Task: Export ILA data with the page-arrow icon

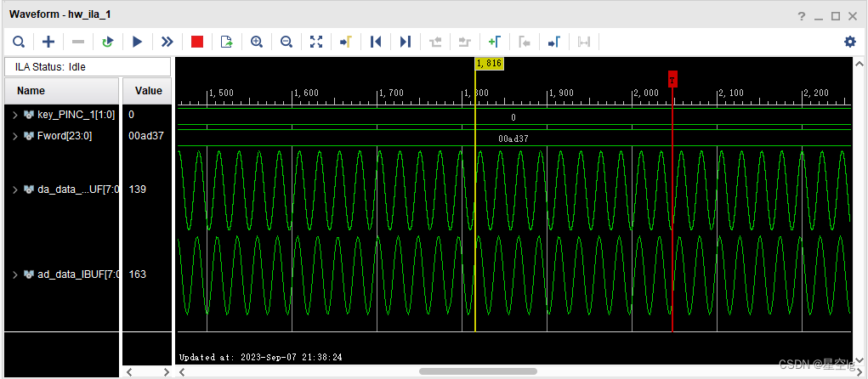Action: tap(227, 42)
